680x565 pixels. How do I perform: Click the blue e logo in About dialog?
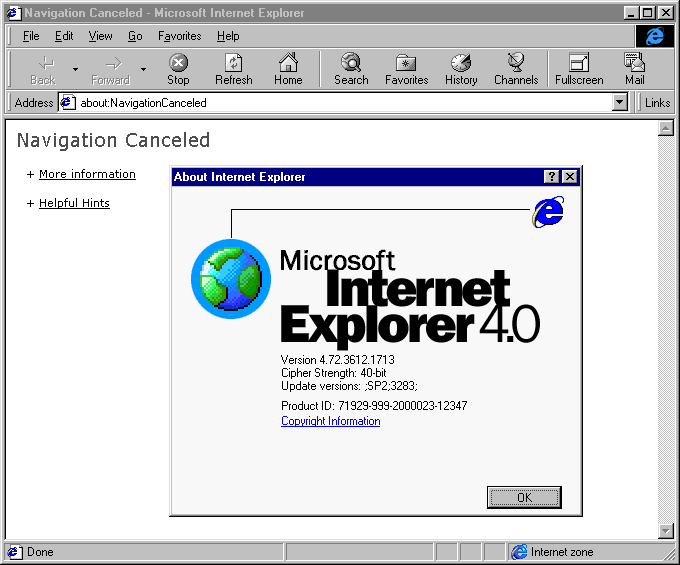548,212
